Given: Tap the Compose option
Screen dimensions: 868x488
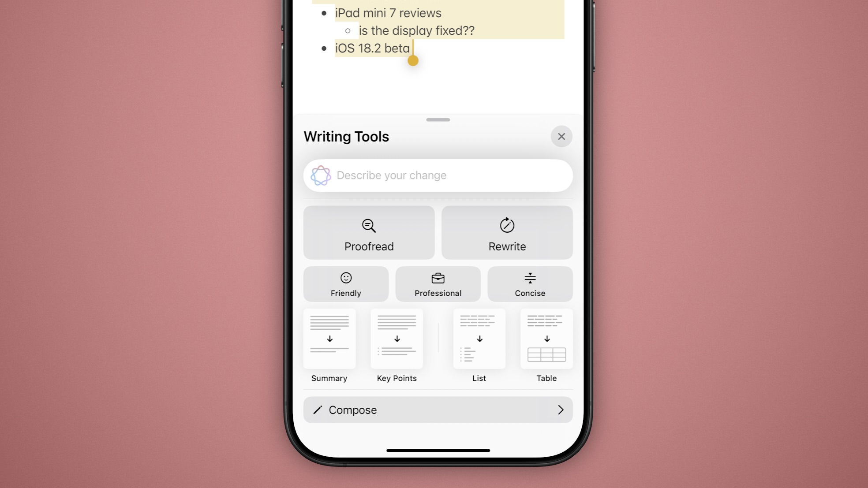Looking at the screenshot, I should point(438,410).
